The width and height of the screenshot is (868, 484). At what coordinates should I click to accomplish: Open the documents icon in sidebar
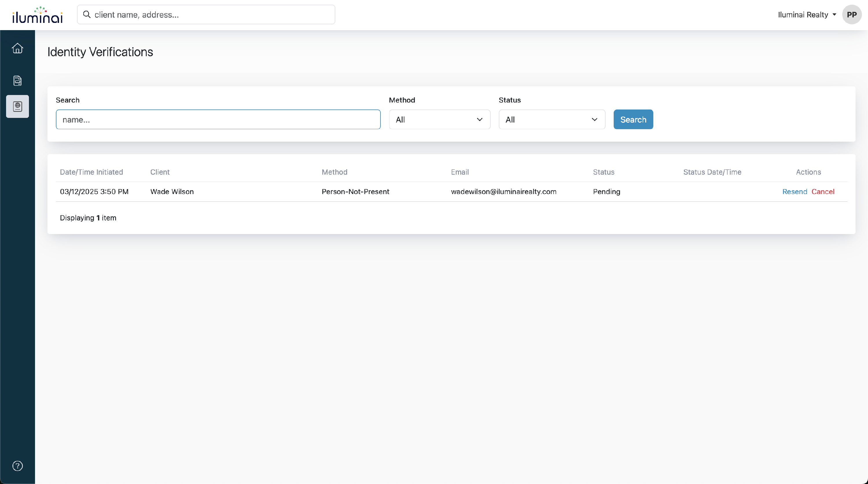tap(18, 81)
